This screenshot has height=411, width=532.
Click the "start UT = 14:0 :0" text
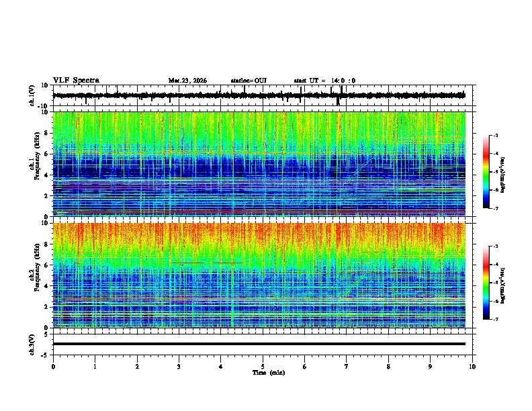click(x=324, y=81)
